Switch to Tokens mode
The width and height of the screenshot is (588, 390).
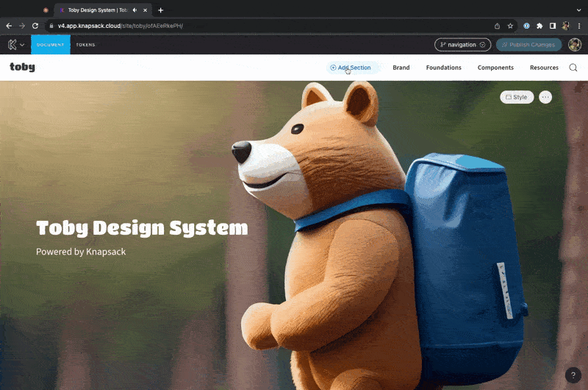click(x=85, y=45)
